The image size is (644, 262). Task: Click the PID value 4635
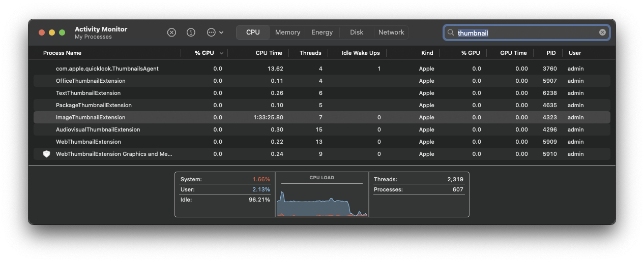click(550, 105)
